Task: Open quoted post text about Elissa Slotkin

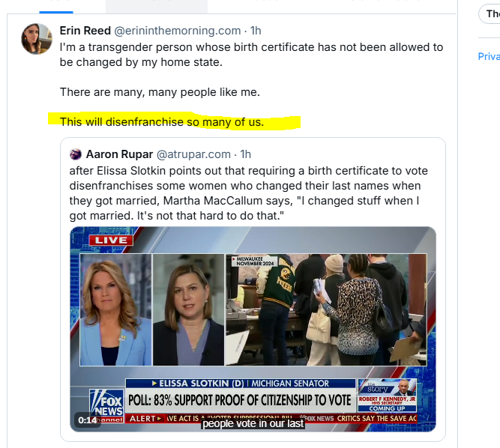Action: [249, 193]
